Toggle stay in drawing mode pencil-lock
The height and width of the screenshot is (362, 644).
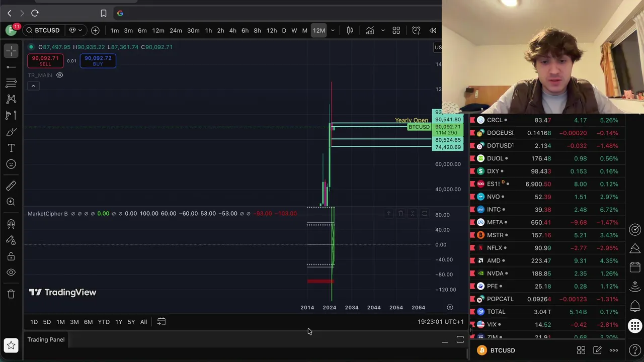pos(11,240)
